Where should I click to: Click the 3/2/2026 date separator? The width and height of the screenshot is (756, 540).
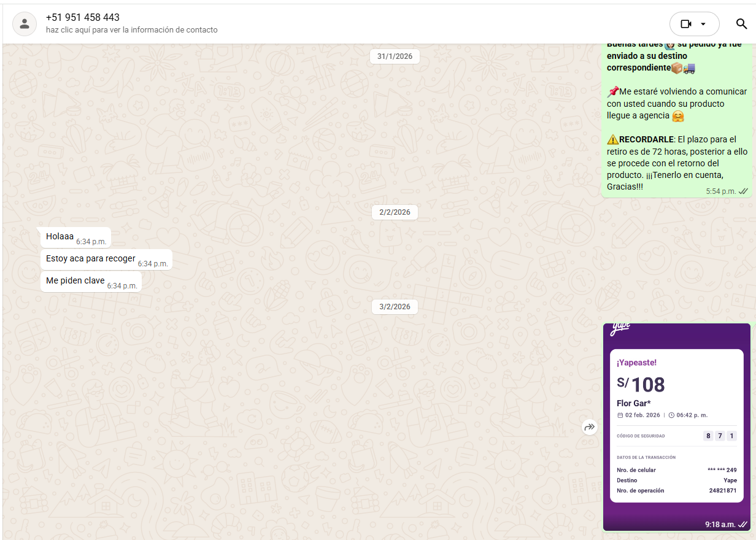coord(395,307)
